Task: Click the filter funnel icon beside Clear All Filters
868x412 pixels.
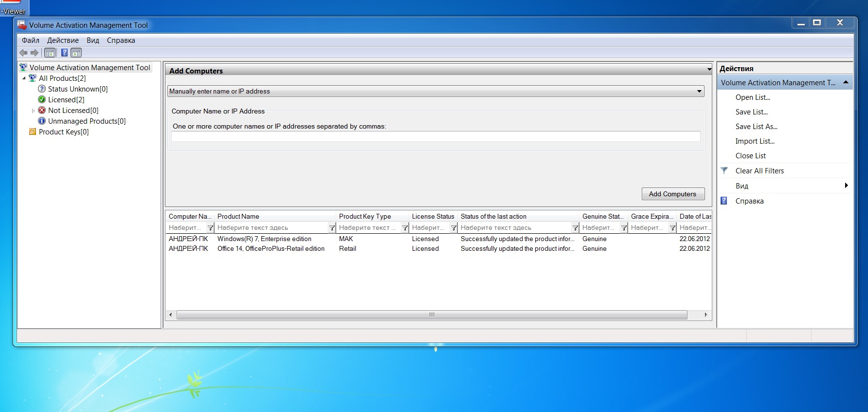Action: 724,170
